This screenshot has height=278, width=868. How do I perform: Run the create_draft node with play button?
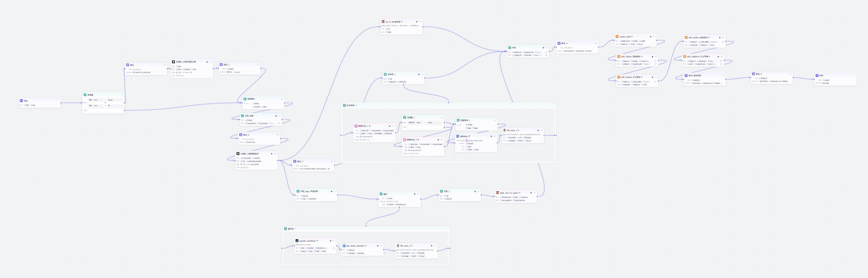(x=650, y=37)
